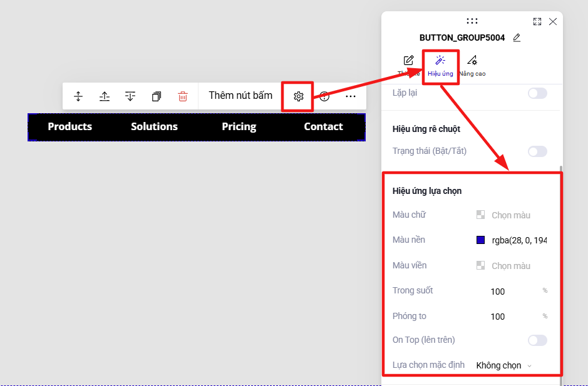Viewport: 588px width, 386px height.
Task: Switch to the Nâng cao tab
Action: click(x=472, y=66)
